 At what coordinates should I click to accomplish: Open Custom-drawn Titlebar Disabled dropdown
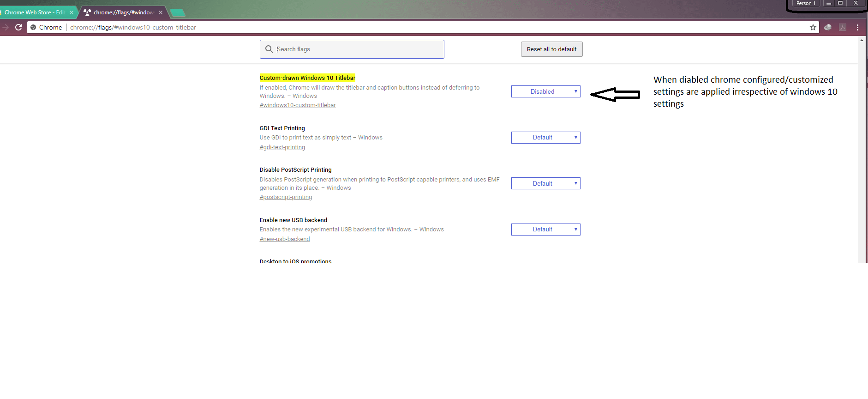(x=545, y=91)
